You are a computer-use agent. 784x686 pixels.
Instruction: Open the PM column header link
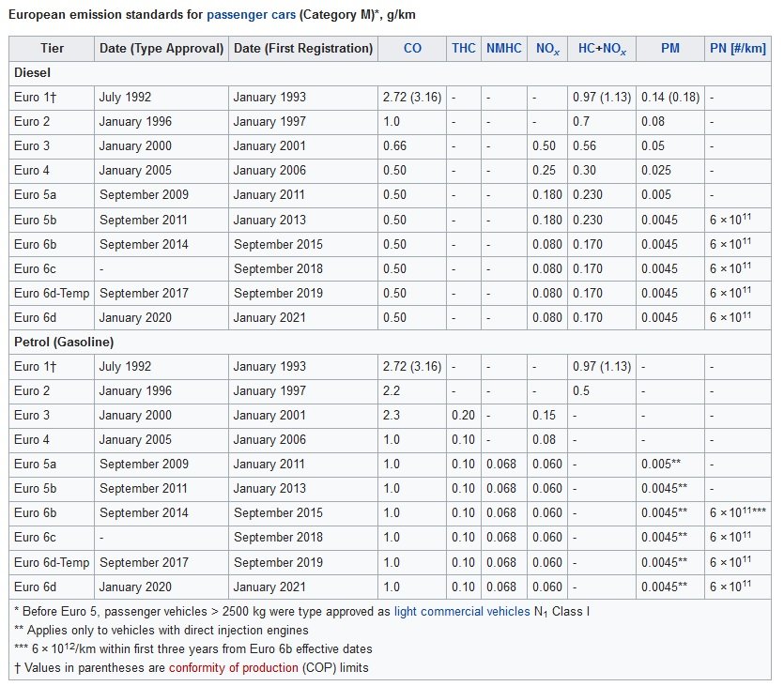click(x=670, y=49)
